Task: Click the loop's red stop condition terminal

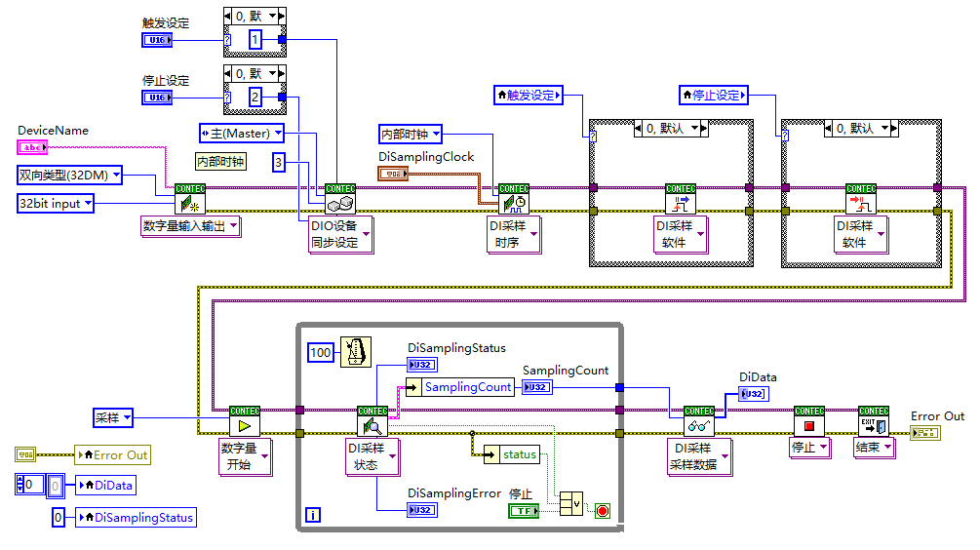Action: pyautogui.click(x=602, y=511)
